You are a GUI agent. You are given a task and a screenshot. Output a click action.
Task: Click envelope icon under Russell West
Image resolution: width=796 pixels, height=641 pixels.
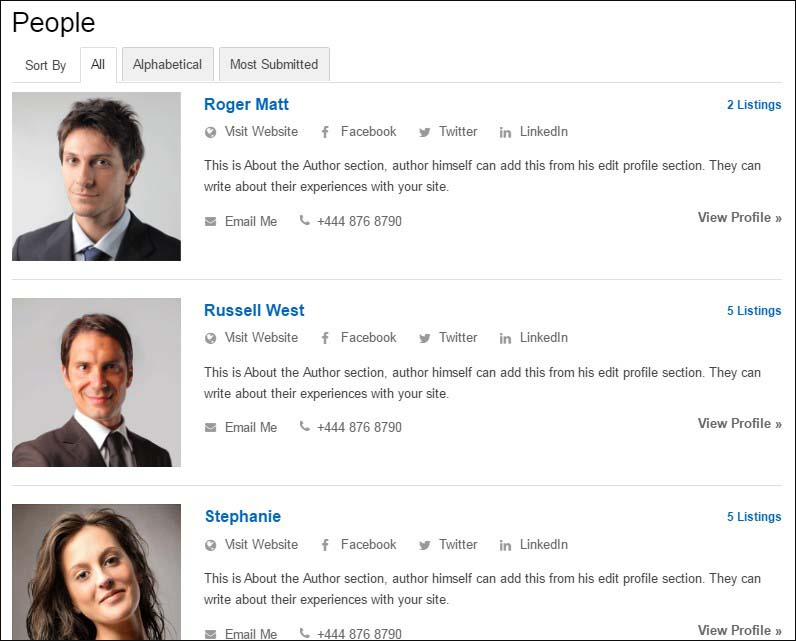click(210, 428)
